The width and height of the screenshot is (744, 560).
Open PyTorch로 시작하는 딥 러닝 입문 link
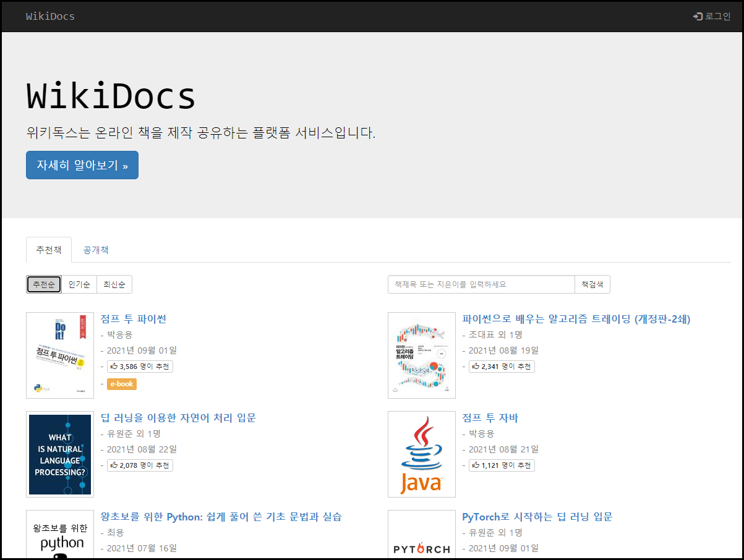point(537,517)
